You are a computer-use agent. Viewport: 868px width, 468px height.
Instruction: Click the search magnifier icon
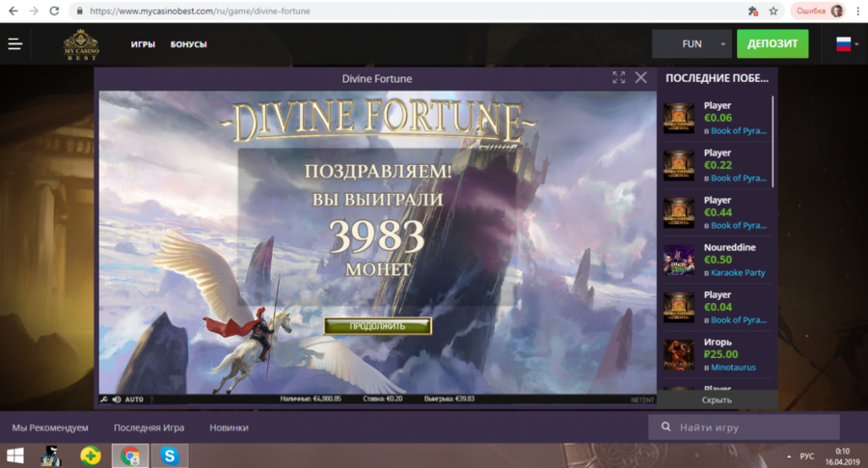click(x=665, y=427)
